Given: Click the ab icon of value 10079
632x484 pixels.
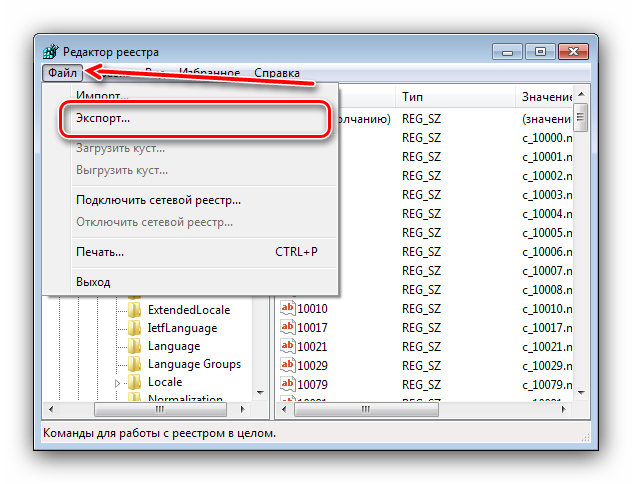Looking at the screenshot, I should [287, 384].
